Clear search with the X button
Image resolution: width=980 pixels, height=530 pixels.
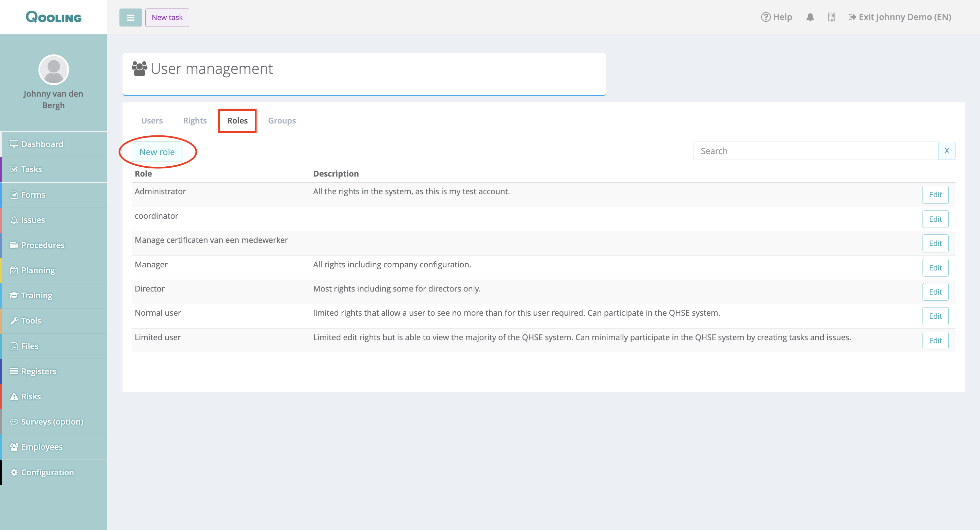(x=947, y=151)
